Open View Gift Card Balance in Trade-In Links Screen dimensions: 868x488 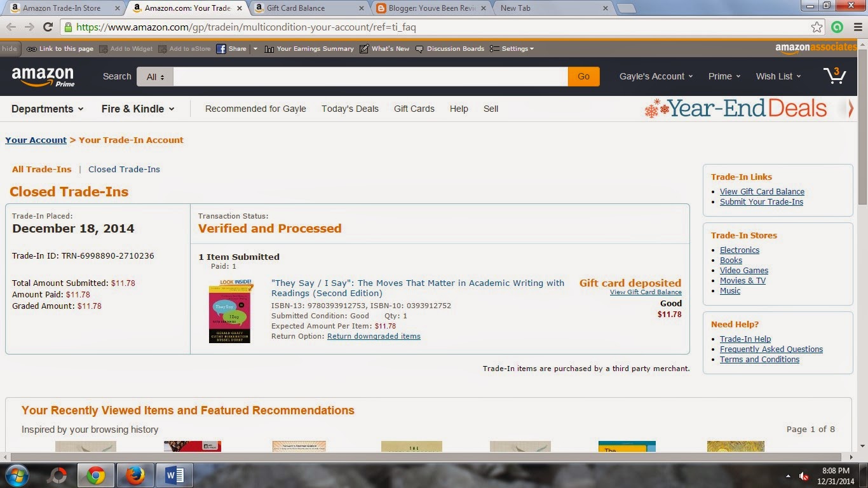(x=762, y=191)
